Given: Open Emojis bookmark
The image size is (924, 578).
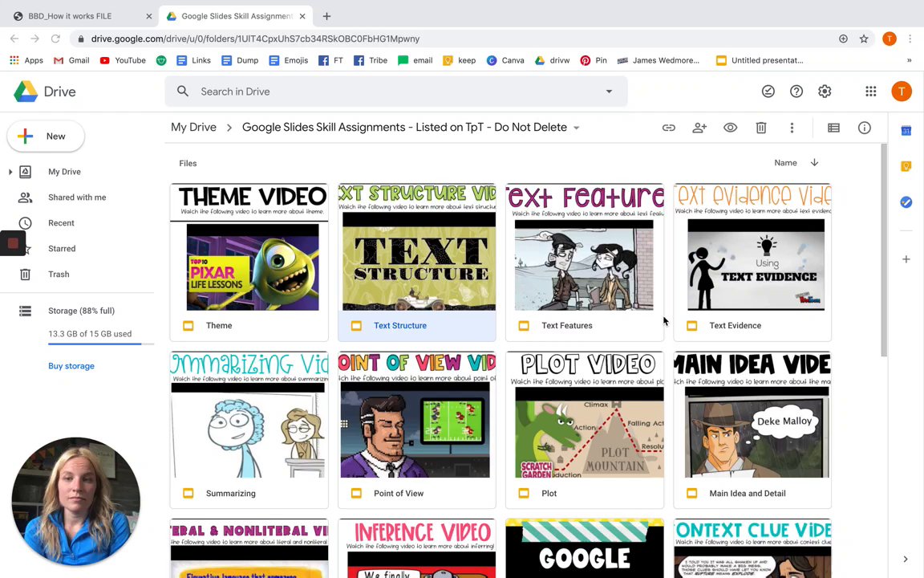Looking at the screenshot, I should point(288,60).
